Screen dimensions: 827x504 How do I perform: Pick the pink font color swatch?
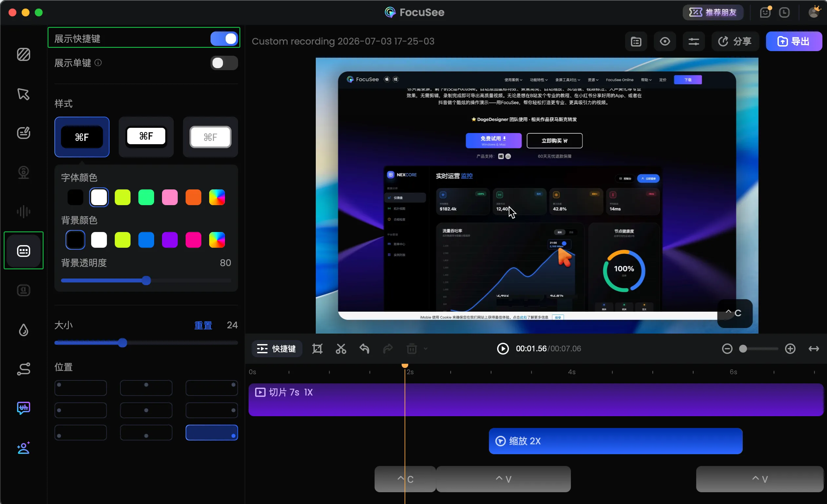tap(170, 197)
